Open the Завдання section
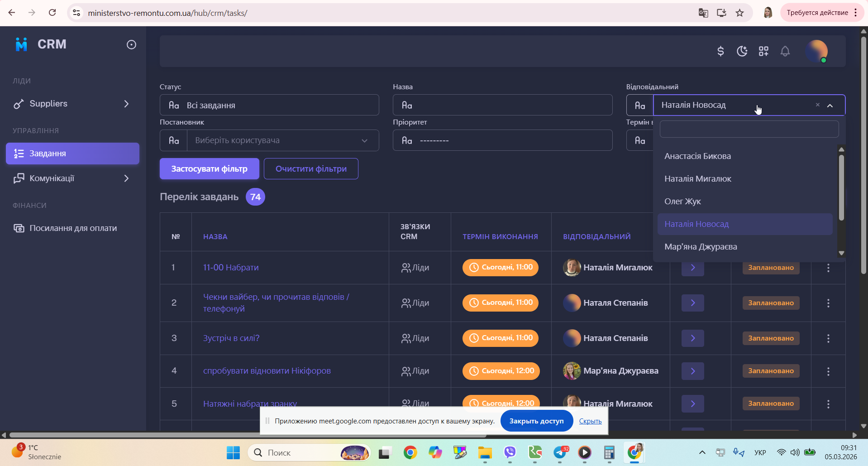Viewport: 868px width, 466px height. tap(72, 154)
